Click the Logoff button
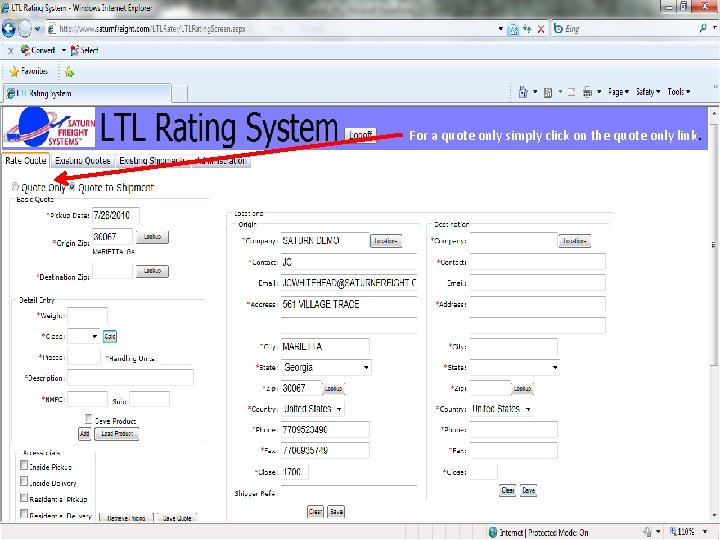 (360, 135)
